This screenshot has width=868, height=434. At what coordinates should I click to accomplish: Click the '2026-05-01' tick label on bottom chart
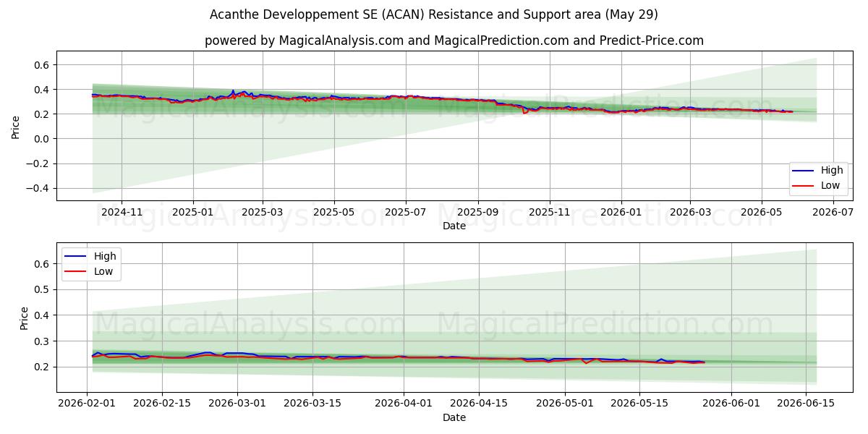click(564, 403)
